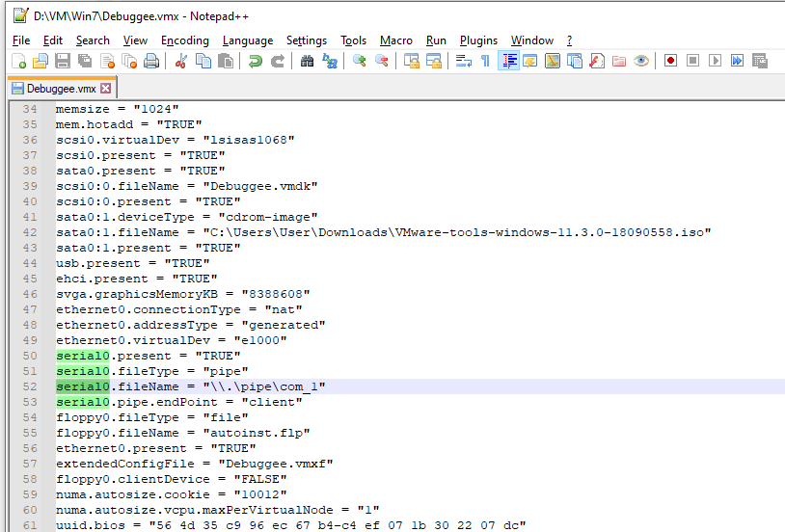Open the Settings menu

pyautogui.click(x=307, y=40)
